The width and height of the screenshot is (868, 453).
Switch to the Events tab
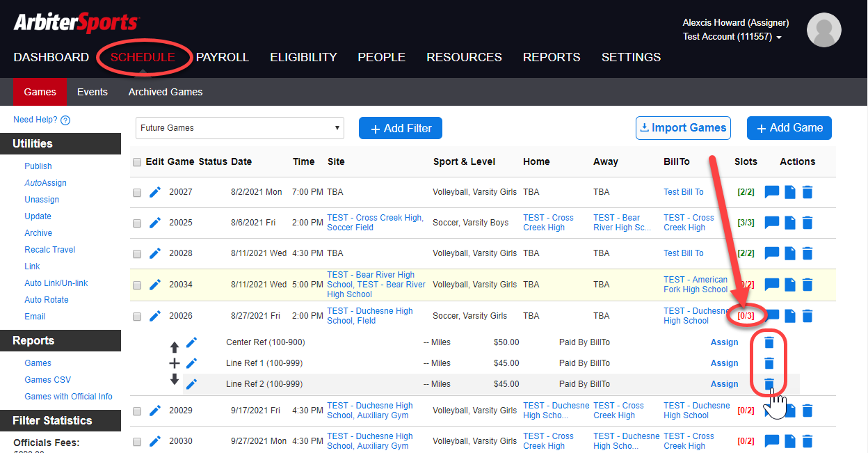(x=93, y=92)
